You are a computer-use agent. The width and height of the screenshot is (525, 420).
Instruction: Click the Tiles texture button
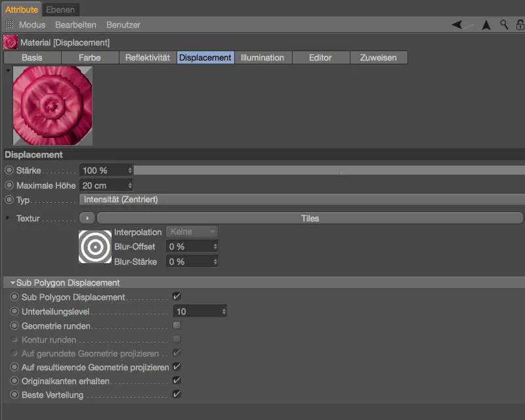(x=308, y=218)
